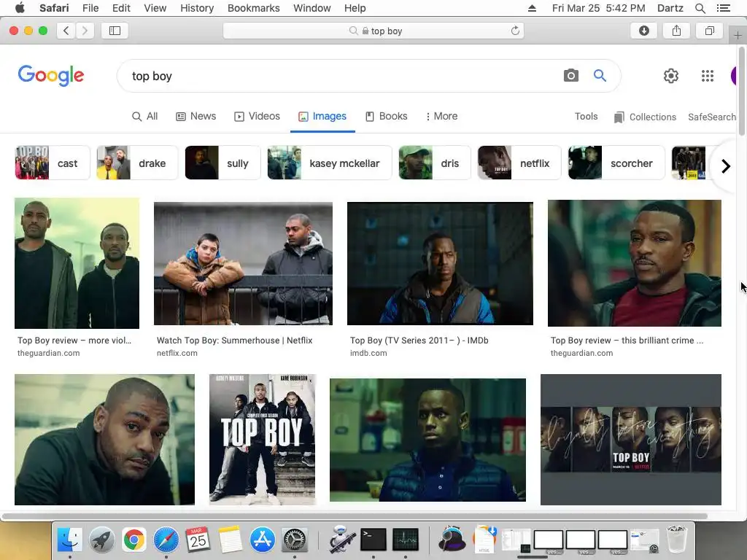The image size is (747, 560).
Task: Filter images by 'kasey mckellar' chip
Action: point(330,163)
